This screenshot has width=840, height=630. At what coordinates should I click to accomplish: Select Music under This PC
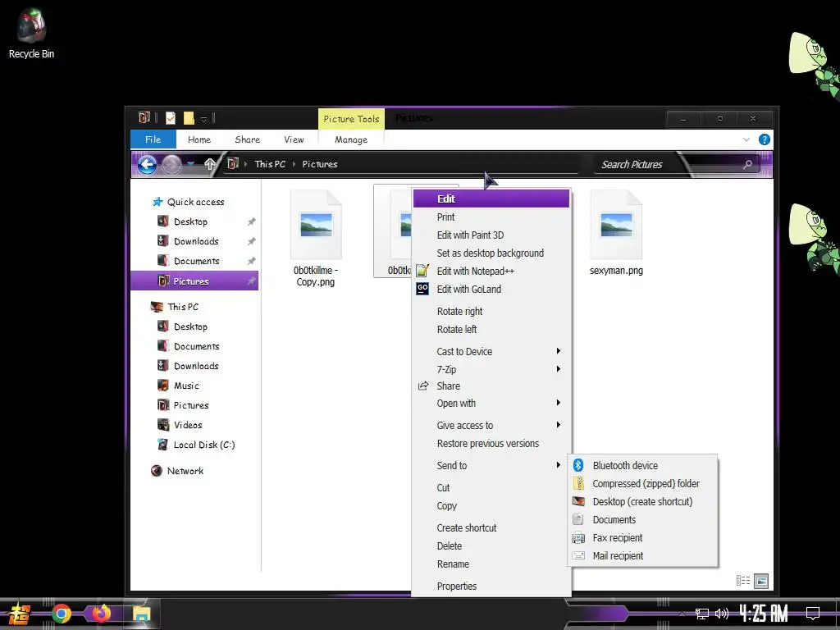186,386
